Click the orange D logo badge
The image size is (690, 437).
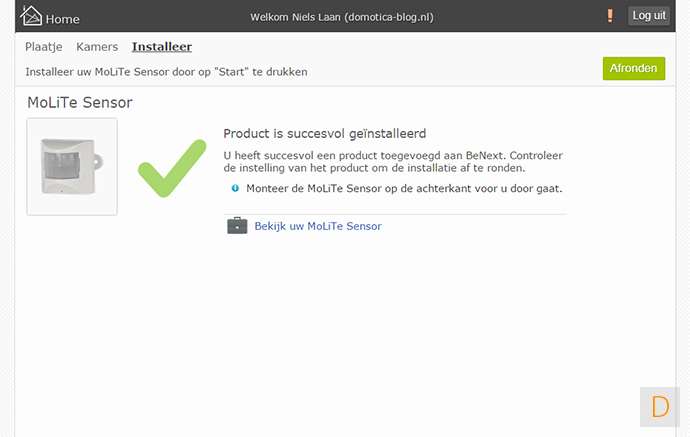coord(660,407)
